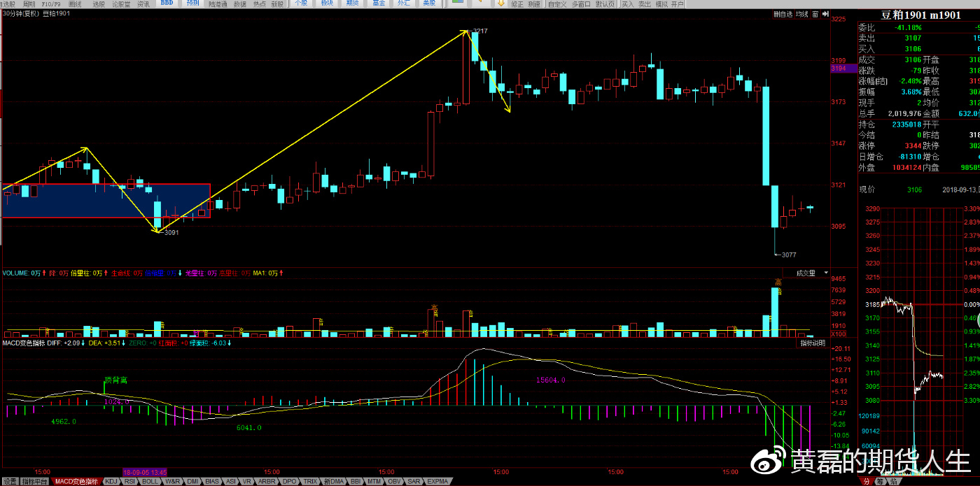Viewport: 980px width, 486px height.
Task: Open the 指标平台 tab
Action: (x=35, y=481)
